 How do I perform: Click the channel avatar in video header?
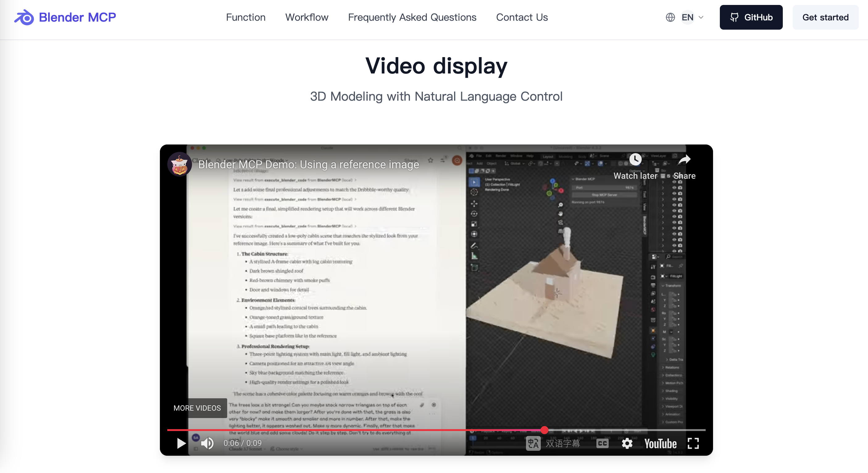179,165
